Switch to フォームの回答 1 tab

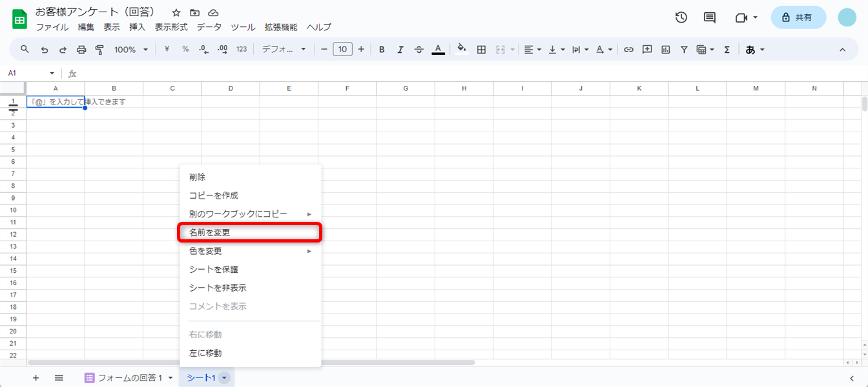pos(129,377)
